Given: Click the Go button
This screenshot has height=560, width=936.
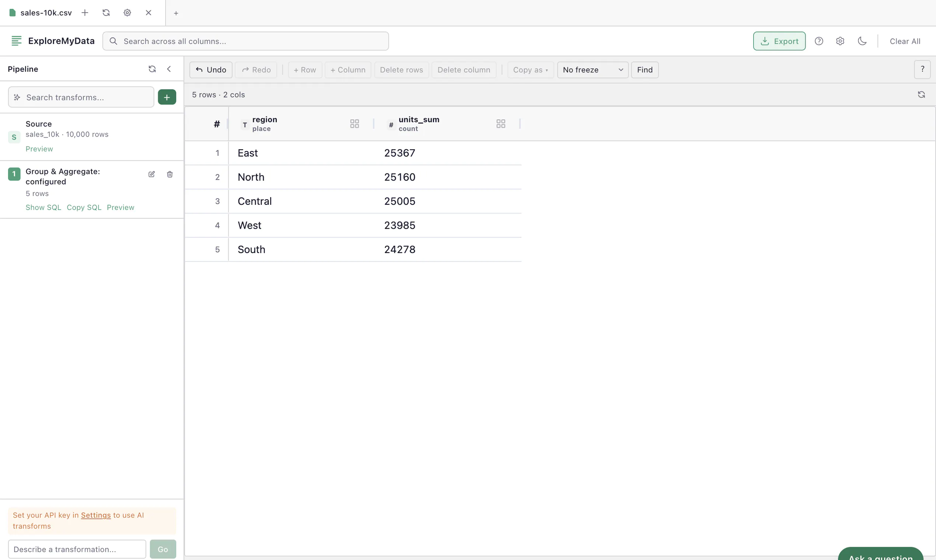Looking at the screenshot, I should (x=163, y=549).
